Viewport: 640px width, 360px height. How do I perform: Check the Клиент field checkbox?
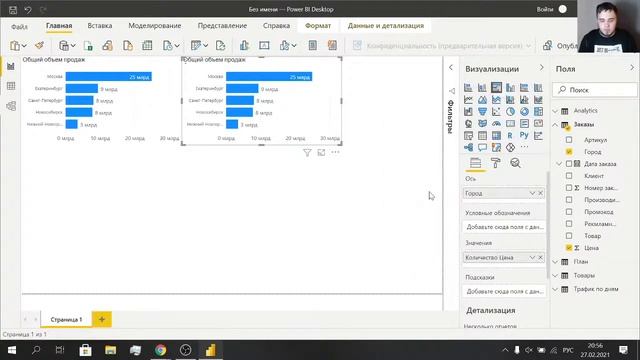point(569,176)
